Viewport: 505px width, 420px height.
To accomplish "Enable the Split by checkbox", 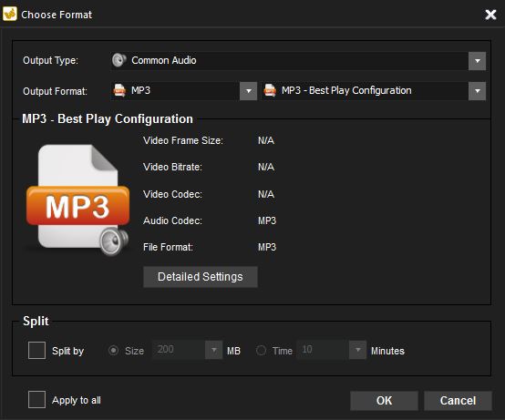I will point(36,350).
